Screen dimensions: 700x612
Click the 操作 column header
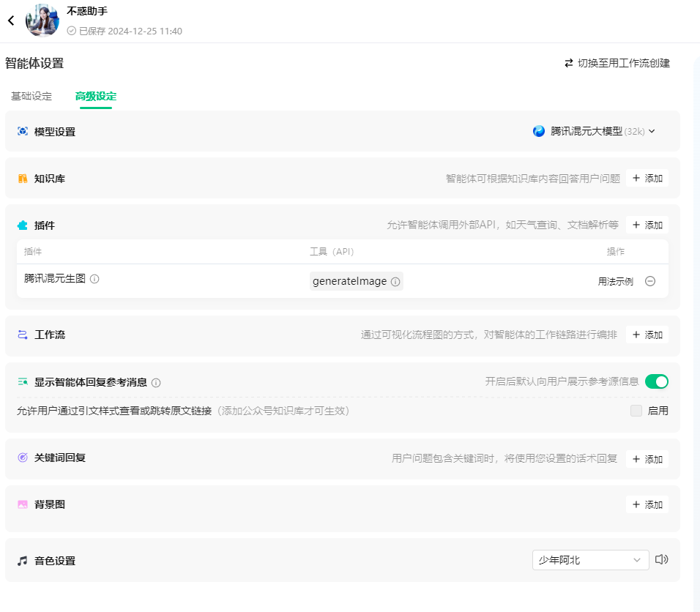tap(616, 252)
